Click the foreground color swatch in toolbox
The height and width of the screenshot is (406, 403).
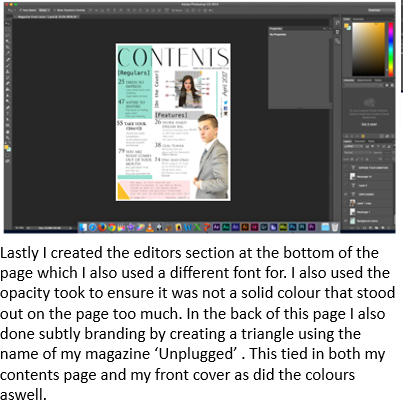pos(6,146)
